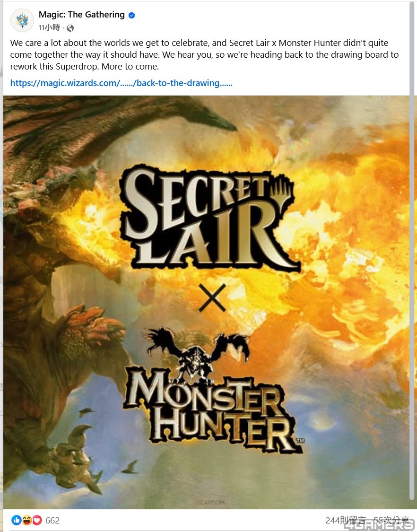Click the black X between the logos
417x532 pixels.
click(x=212, y=298)
